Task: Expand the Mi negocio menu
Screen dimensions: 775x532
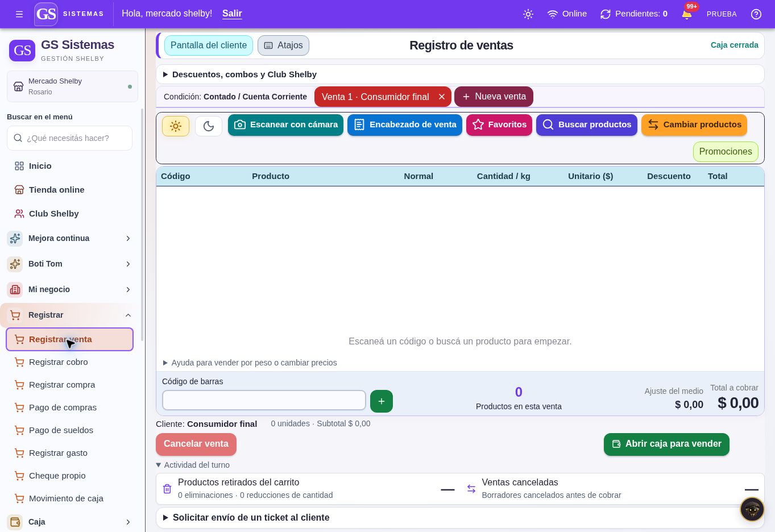Action: click(x=70, y=289)
